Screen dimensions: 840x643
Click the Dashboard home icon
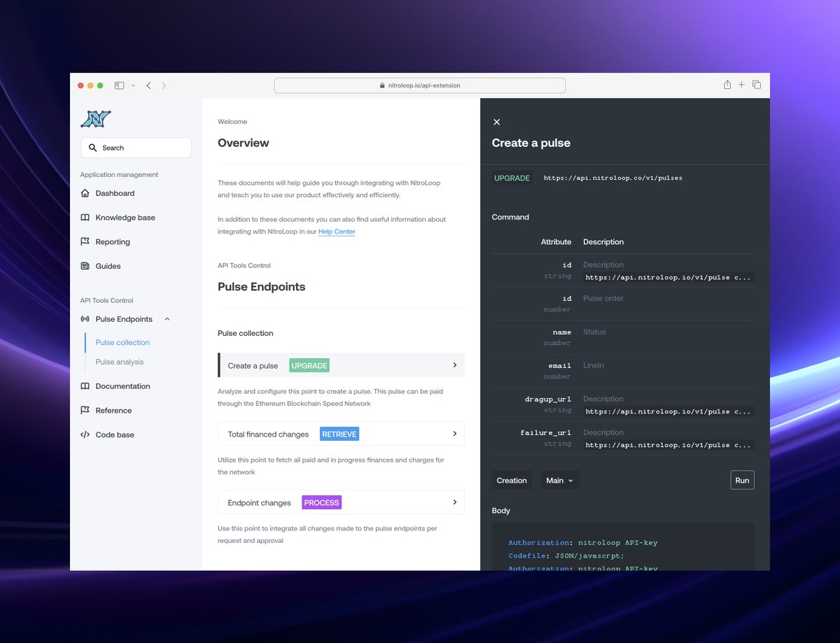[85, 193]
